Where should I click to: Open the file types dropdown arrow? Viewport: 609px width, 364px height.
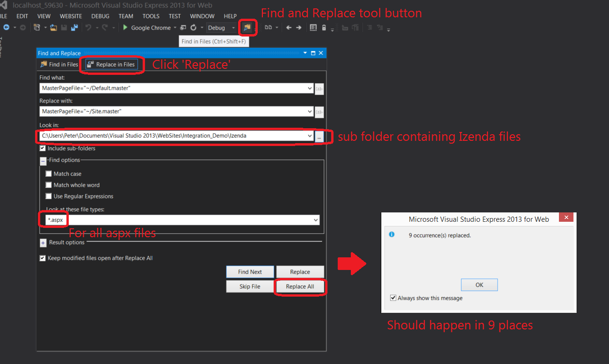click(x=316, y=220)
